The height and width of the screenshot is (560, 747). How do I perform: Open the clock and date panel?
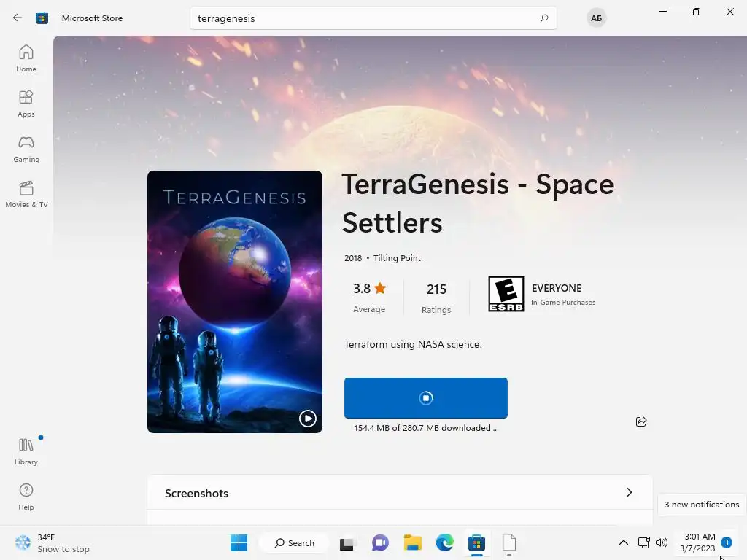[x=697, y=542]
